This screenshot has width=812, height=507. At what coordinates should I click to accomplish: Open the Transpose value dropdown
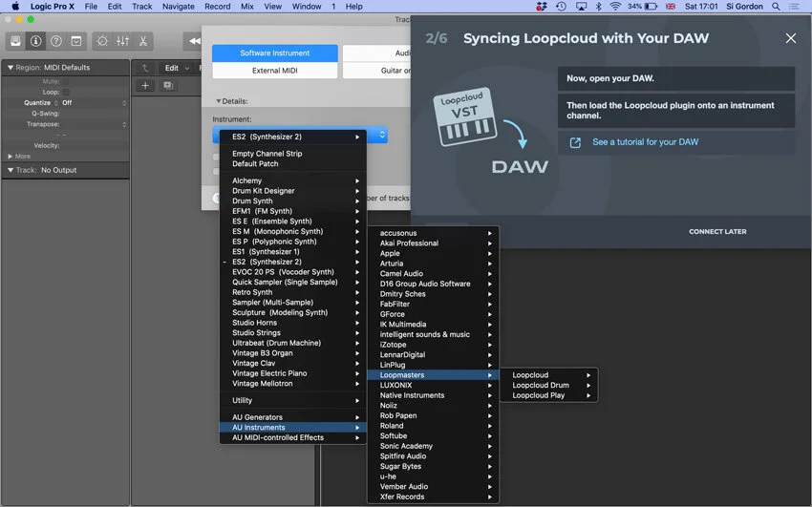(94, 124)
